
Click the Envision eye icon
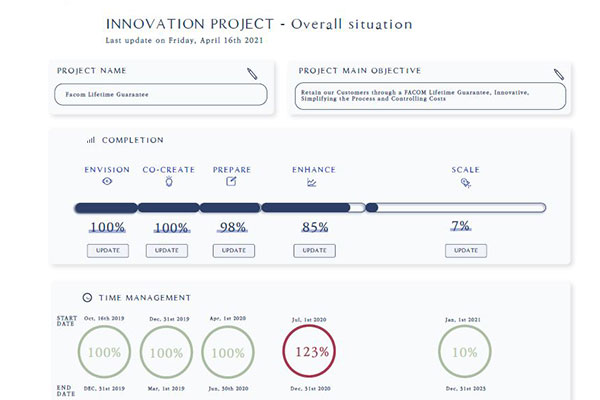pyautogui.click(x=107, y=182)
